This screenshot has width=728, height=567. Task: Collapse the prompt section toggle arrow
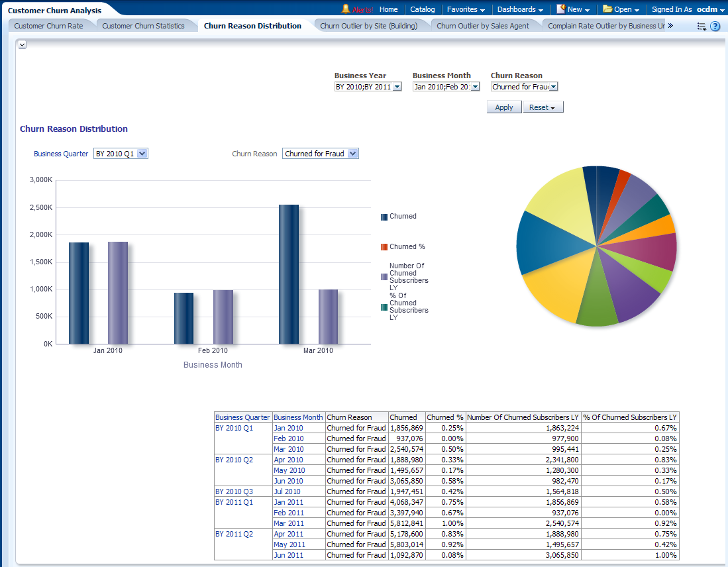click(x=22, y=44)
